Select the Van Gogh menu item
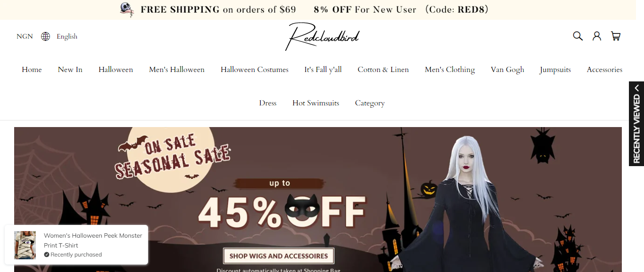This screenshot has height=272, width=644. coord(507,70)
